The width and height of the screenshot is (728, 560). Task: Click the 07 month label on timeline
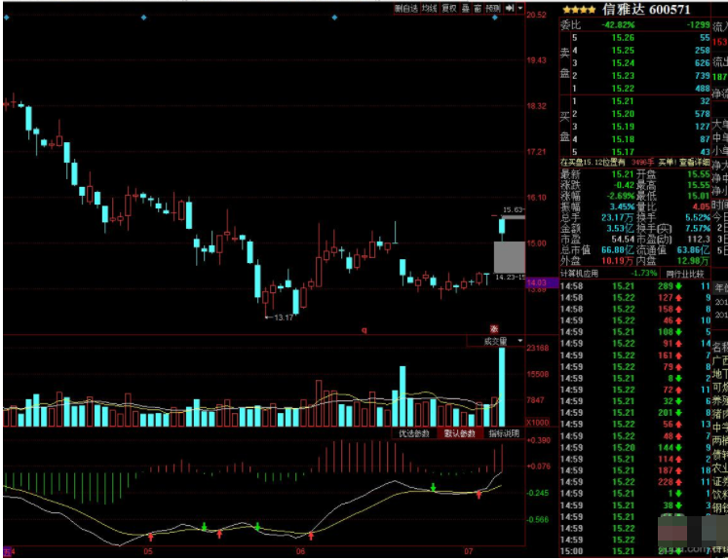point(469,551)
